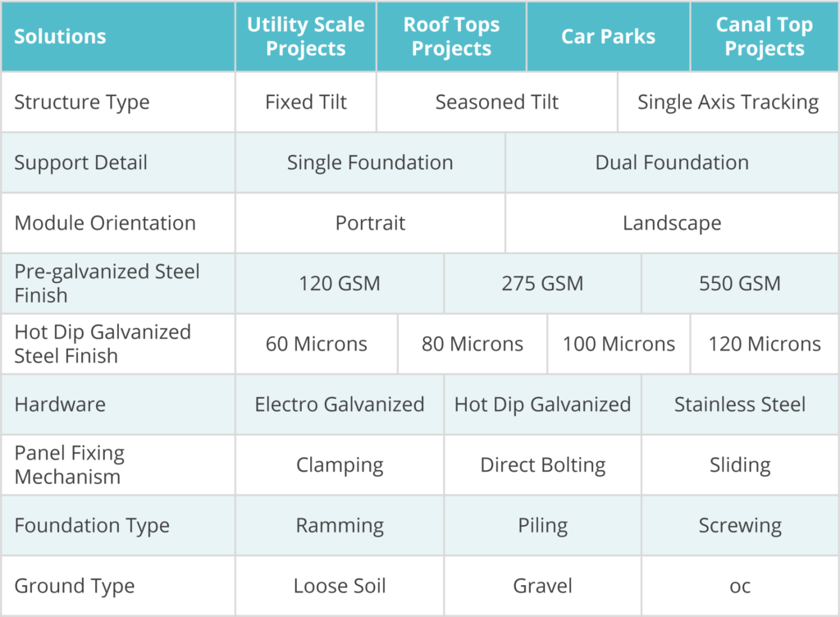The height and width of the screenshot is (617, 840).
Task: Choose Gravel ground type
Action: point(542,586)
